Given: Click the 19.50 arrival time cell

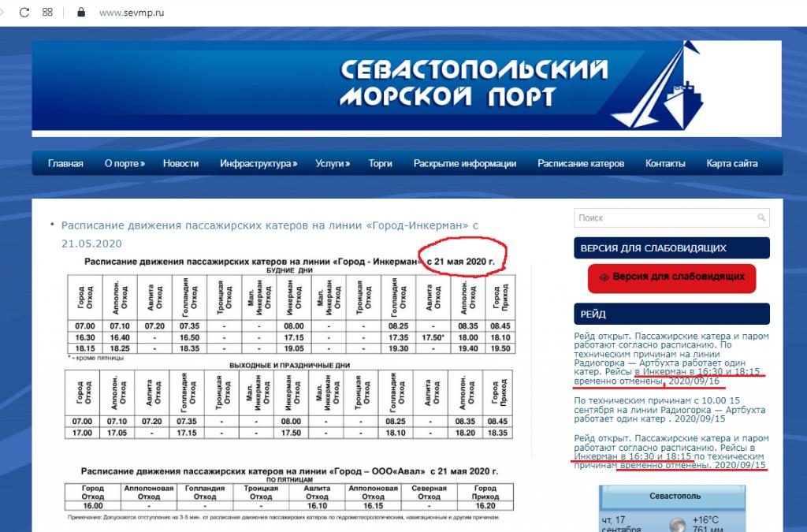Looking at the screenshot, I should tap(500, 349).
